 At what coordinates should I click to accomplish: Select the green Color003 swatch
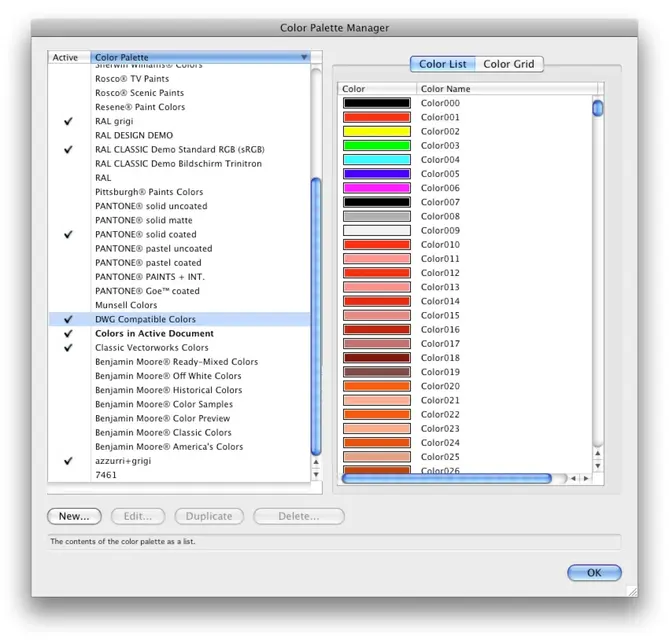[x=377, y=145]
